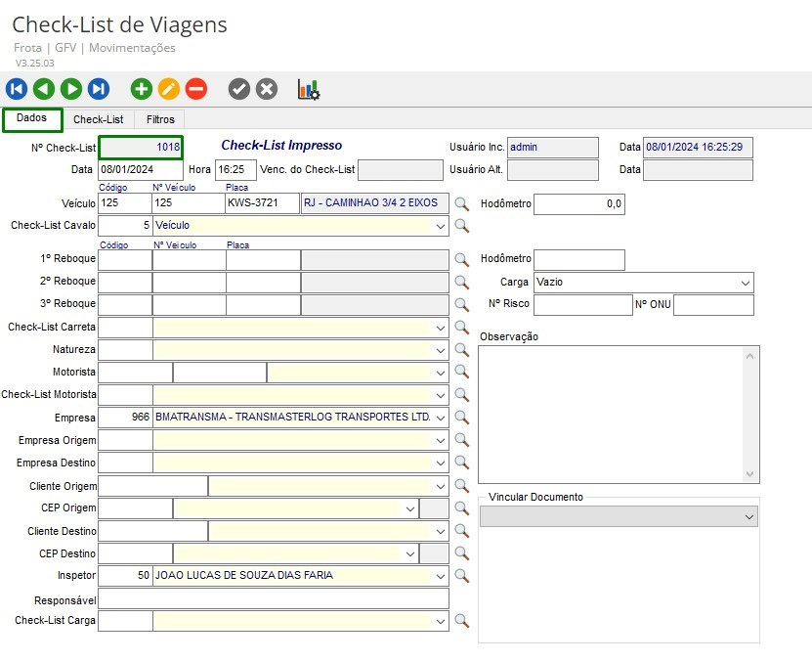
Task: Cancel changes with the X icon
Action: 267,89
